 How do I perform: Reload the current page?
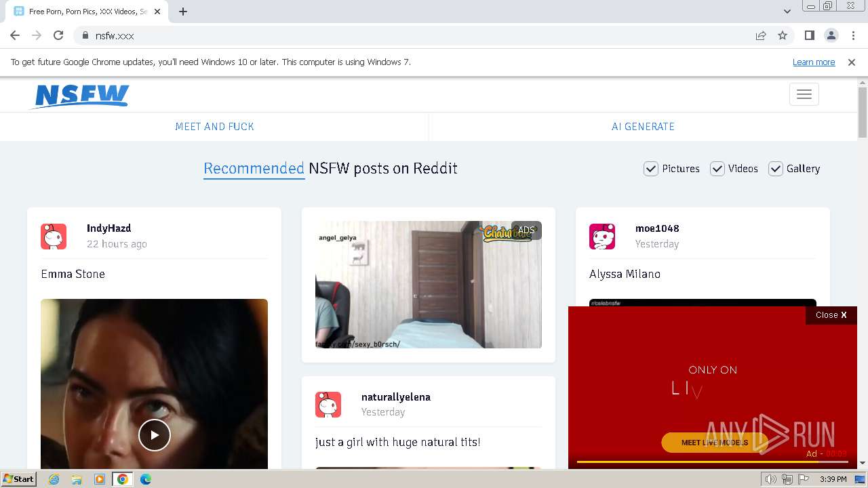58,35
